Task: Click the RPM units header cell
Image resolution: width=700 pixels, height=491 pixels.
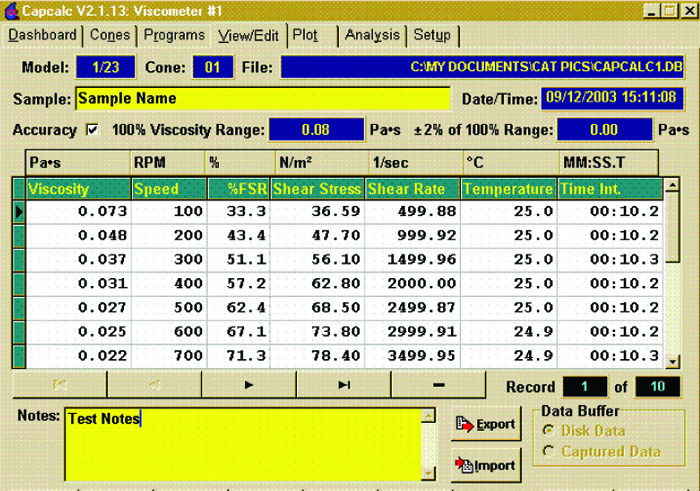Action: [x=168, y=162]
